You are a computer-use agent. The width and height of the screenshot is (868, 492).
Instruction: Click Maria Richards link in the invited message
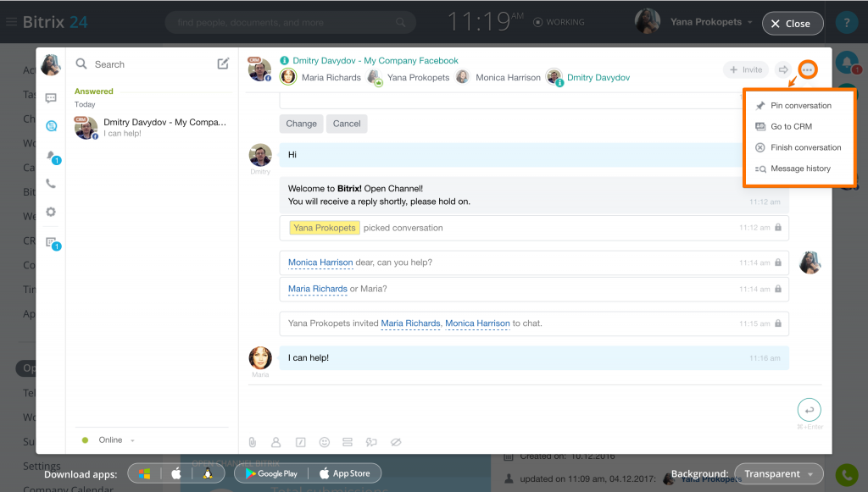click(411, 323)
